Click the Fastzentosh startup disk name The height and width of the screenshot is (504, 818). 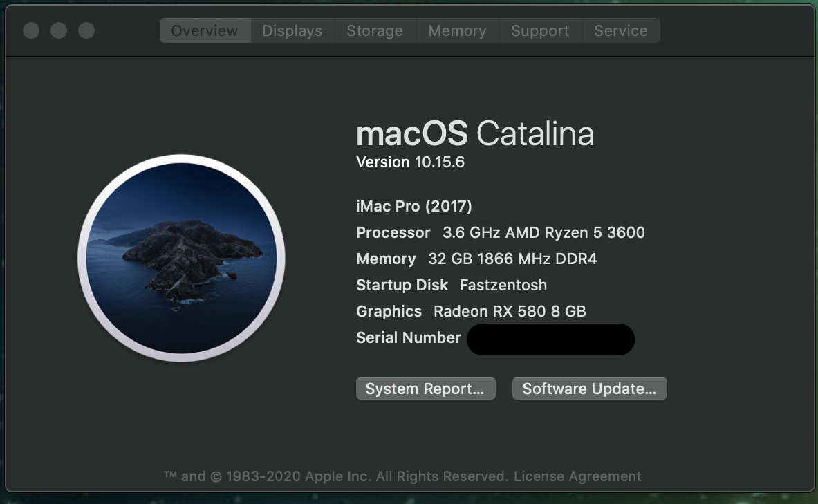tap(503, 286)
